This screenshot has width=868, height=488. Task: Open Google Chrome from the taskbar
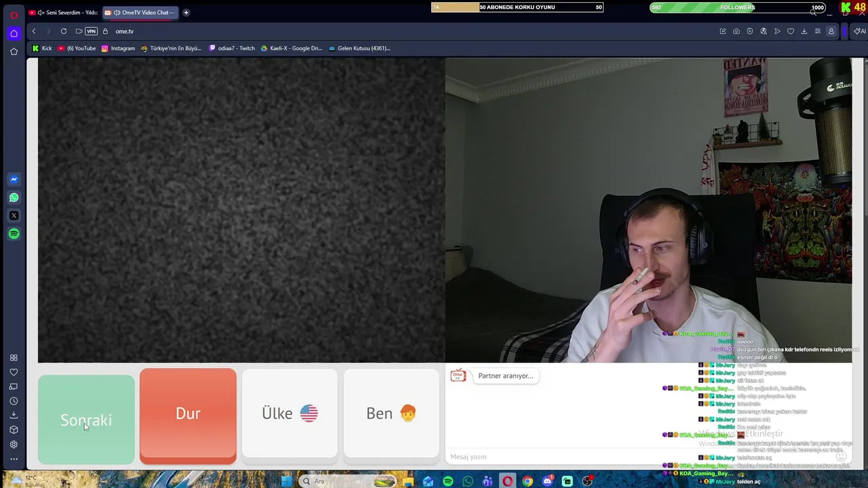point(528,481)
